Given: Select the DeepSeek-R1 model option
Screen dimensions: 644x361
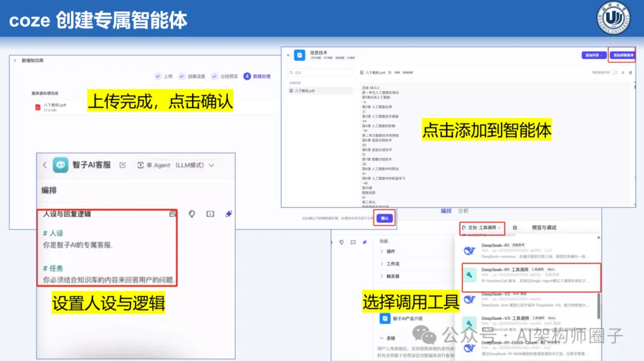Looking at the screenshot, I should [x=530, y=250].
